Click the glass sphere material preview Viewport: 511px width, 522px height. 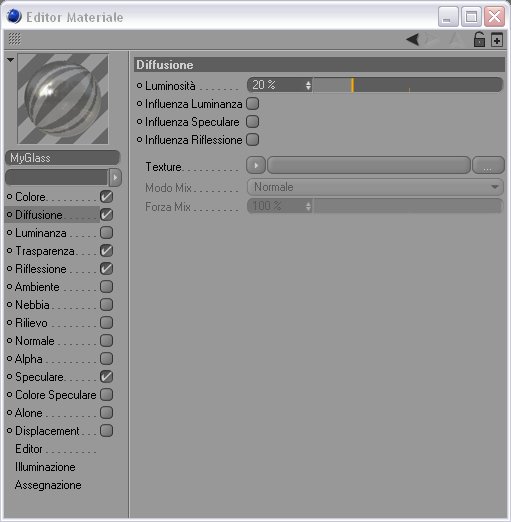(63, 99)
